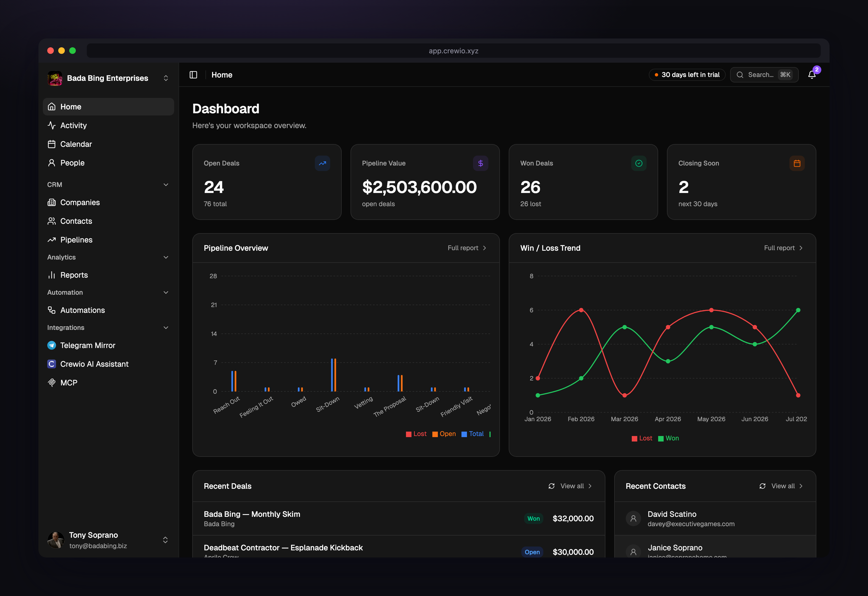Screen dimensions: 868x596
Task: Refresh the Recent Deals list
Action: (551, 486)
